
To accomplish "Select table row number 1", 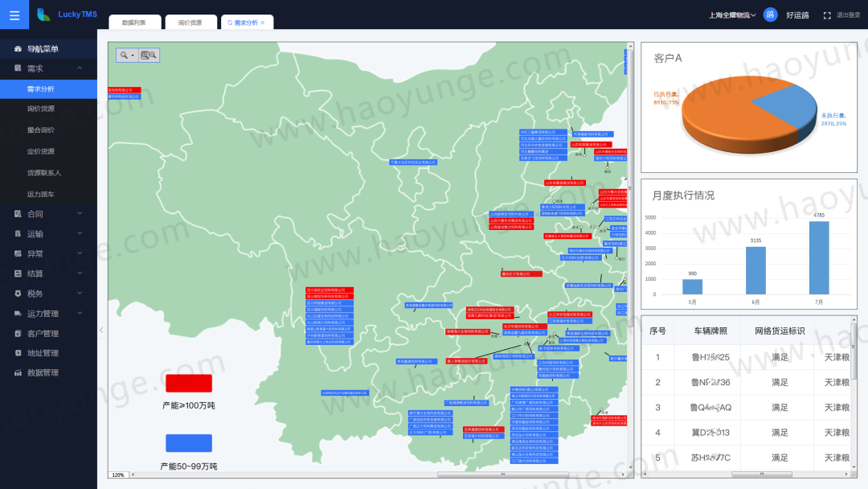I will point(746,357).
